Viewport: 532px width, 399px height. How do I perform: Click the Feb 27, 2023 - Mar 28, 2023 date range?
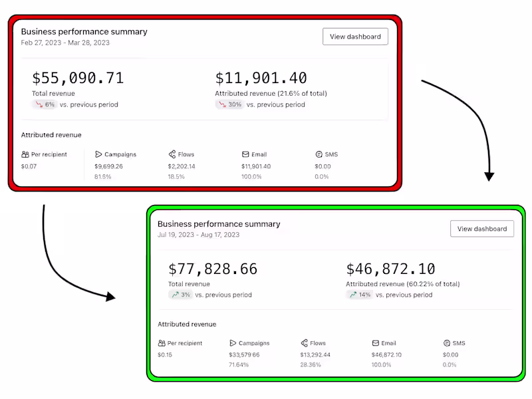click(x=65, y=43)
